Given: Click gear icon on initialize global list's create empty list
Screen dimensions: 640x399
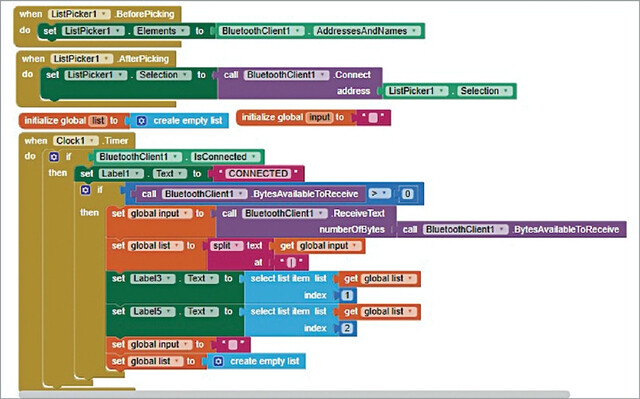Looking at the screenshot, I should click(x=142, y=121).
